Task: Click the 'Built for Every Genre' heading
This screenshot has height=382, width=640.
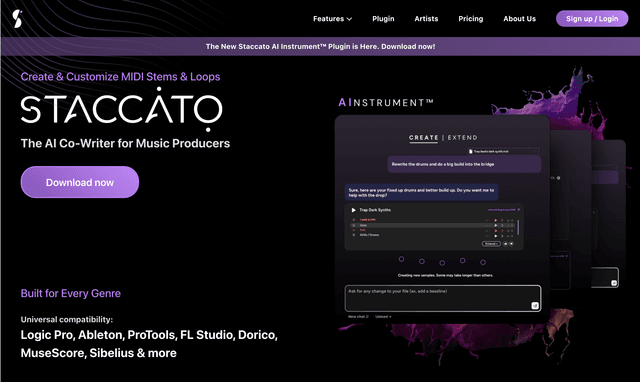Action: [x=71, y=293]
